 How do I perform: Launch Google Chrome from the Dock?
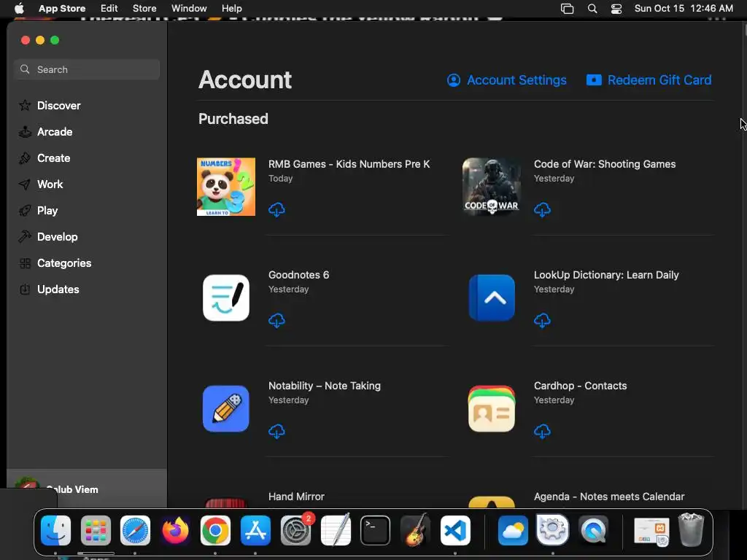[215, 530]
